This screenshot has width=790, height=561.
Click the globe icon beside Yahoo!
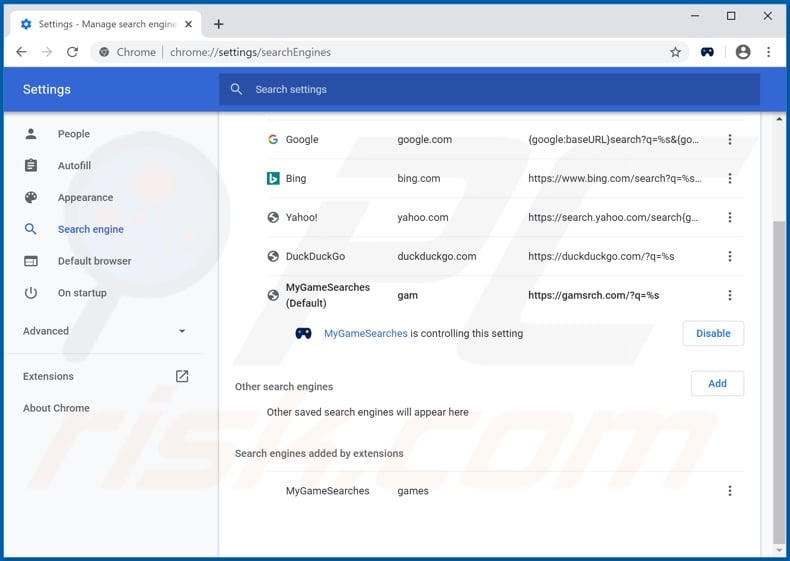click(273, 217)
